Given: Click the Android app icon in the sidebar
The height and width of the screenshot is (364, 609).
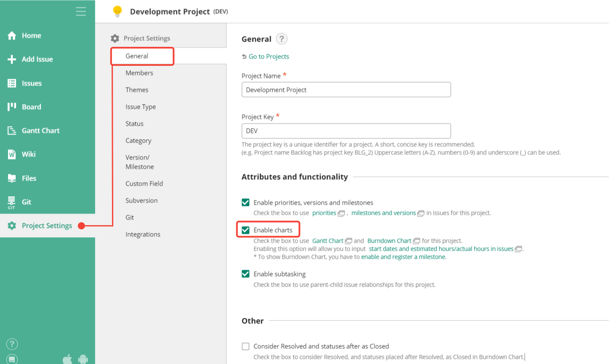Looking at the screenshot, I should 83,359.
